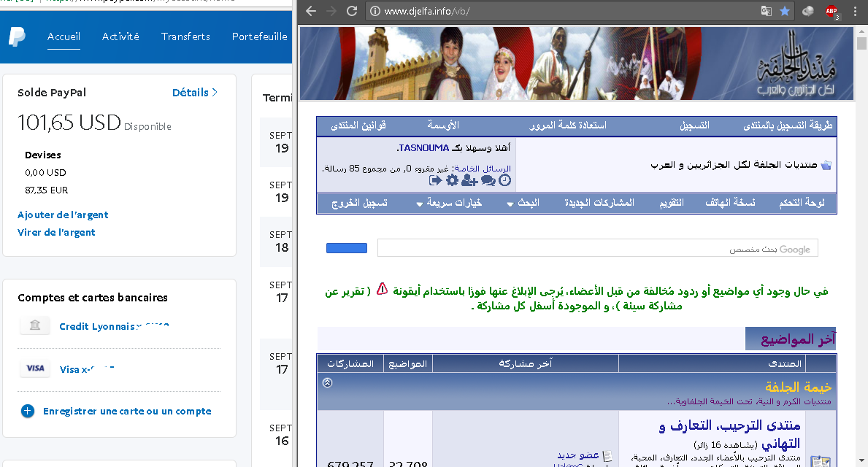This screenshot has height=467, width=868.
Task: Open الرسائل الخاصة private messages link
Action: (482, 169)
